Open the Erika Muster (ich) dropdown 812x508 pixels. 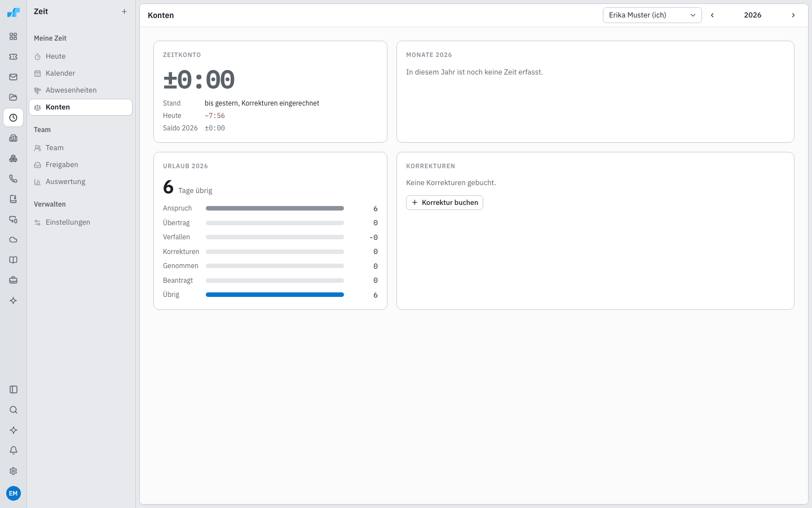(x=652, y=15)
